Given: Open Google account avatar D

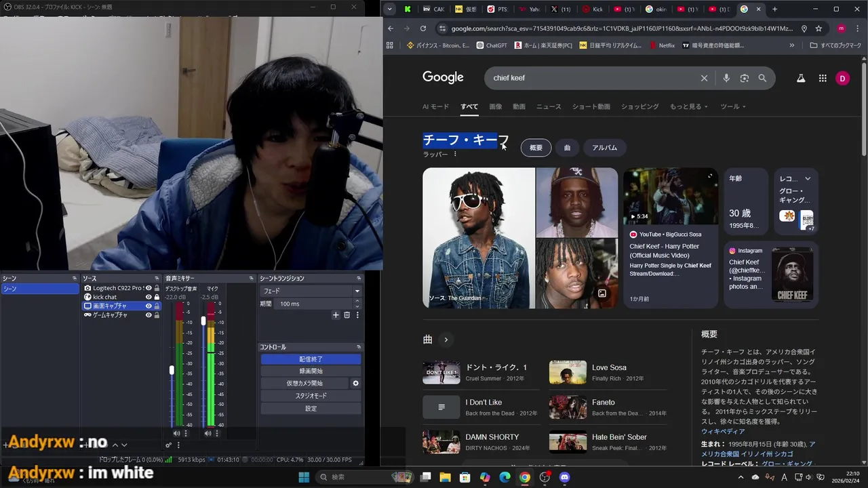Looking at the screenshot, I should tap(842, 78).
